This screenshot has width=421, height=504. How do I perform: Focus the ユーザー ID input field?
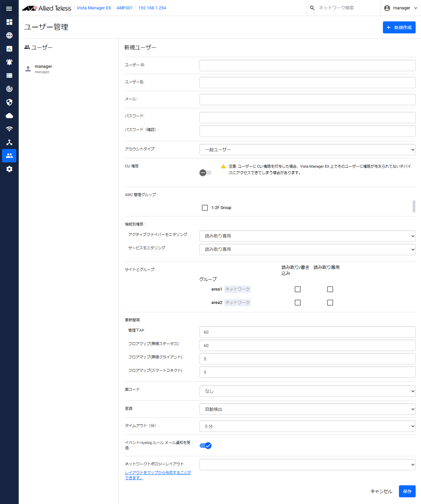(307, 65)
